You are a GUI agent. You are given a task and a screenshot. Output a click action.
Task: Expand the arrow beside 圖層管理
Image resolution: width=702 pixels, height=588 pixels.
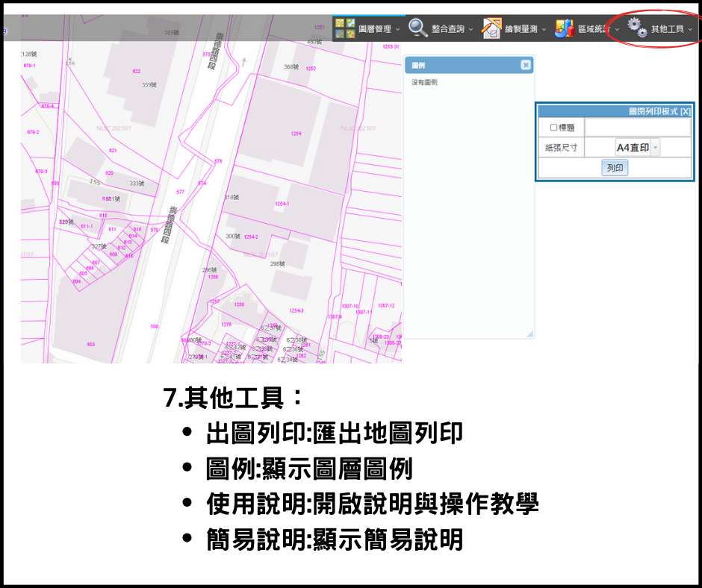pyautogui.click(x=397, y=29)
